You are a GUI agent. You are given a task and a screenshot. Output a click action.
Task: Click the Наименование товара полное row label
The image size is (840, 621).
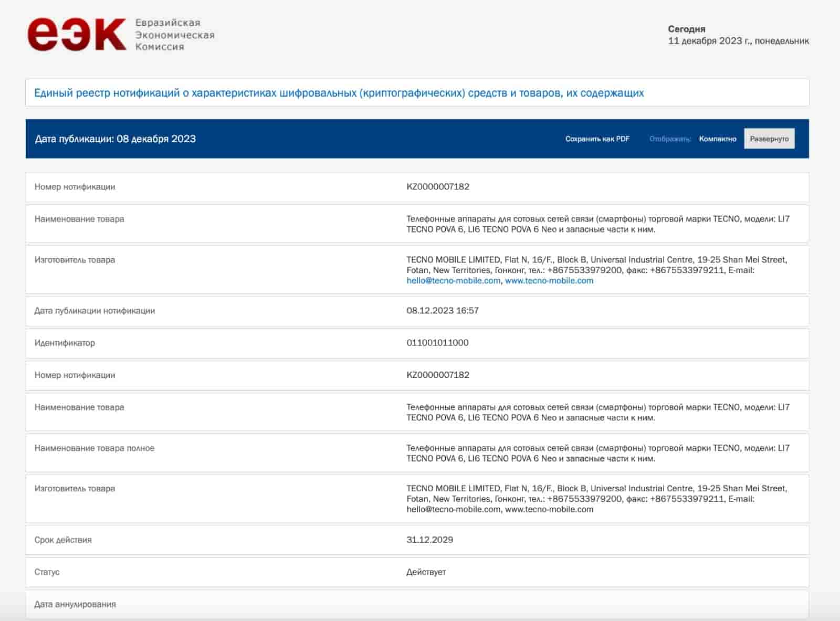(x=94, y=448)
